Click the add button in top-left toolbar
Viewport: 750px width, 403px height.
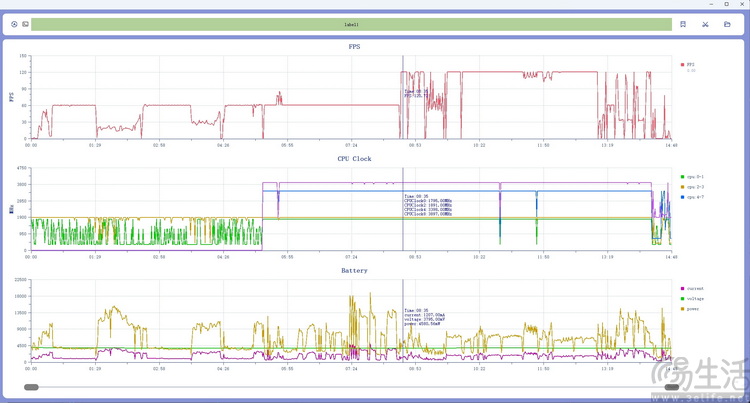tap(14, 24)
